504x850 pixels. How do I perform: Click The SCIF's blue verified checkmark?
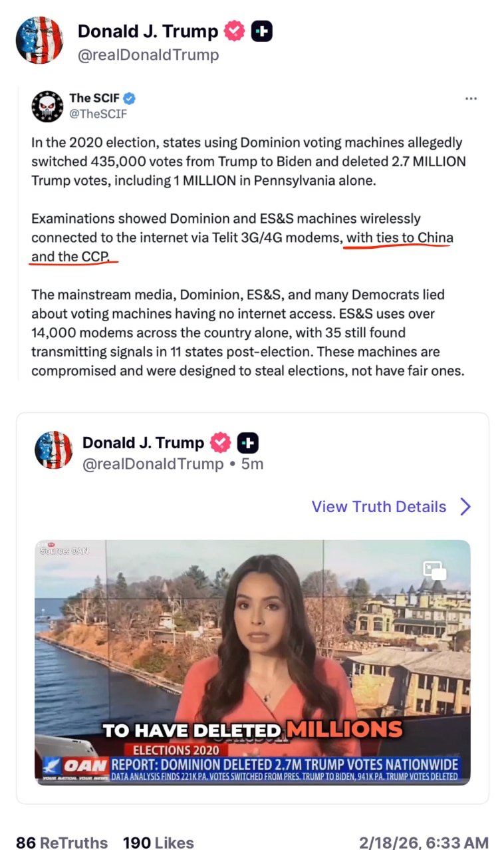pos(129,98)
